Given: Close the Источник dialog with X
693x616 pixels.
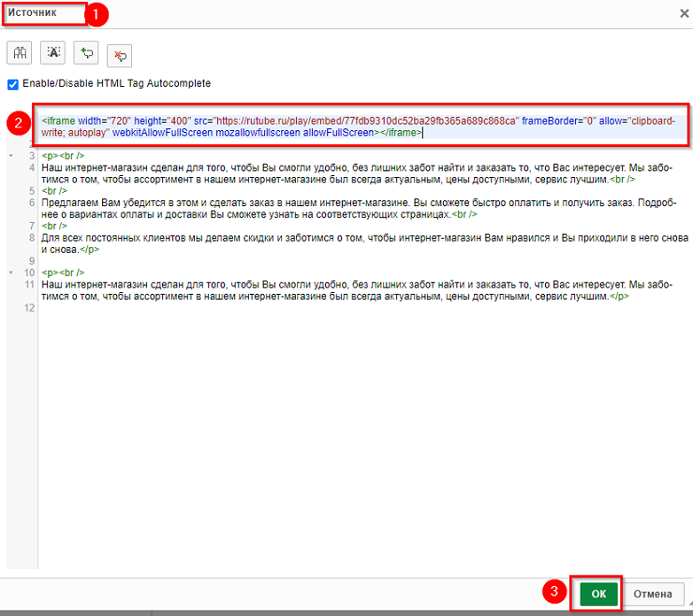Looking at the screenshot, I should [x=683, y=13].
